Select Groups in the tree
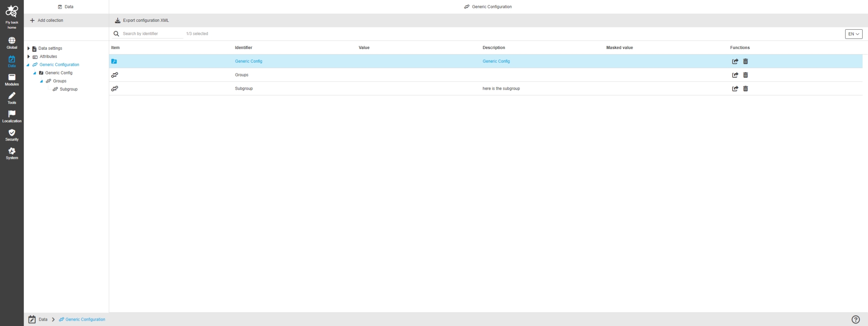868x326 pixels. click(60, 81)
